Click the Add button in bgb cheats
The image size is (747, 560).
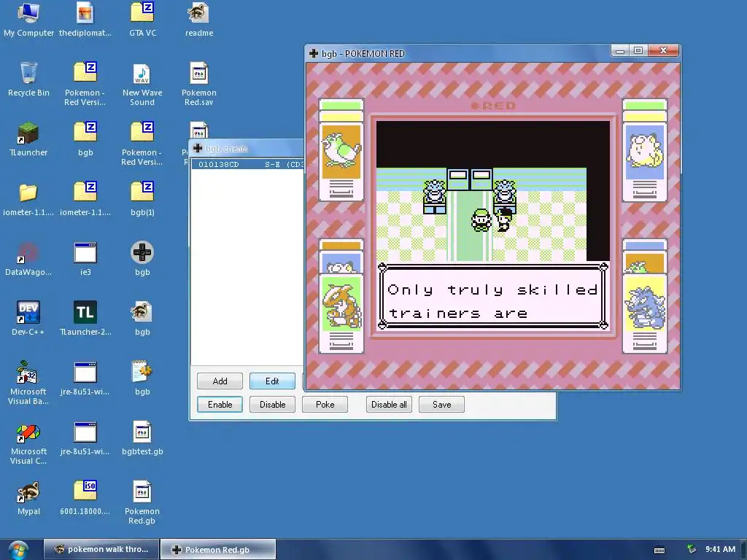click(220, 381)
